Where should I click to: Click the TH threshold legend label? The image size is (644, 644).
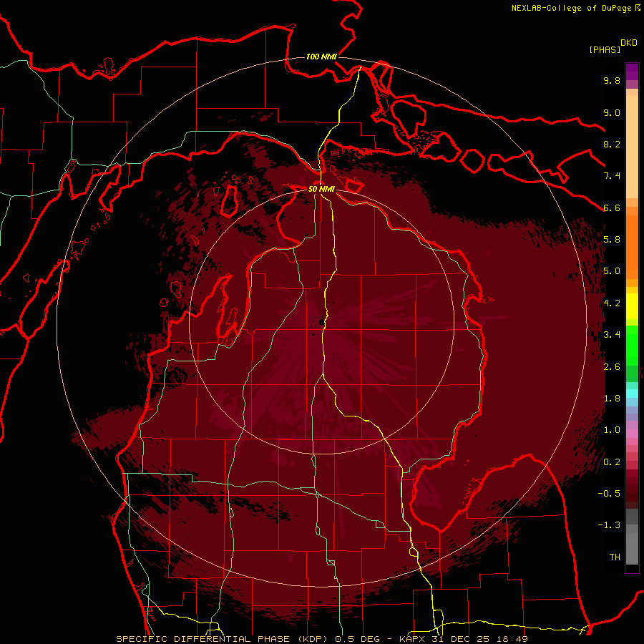[615, 557]
